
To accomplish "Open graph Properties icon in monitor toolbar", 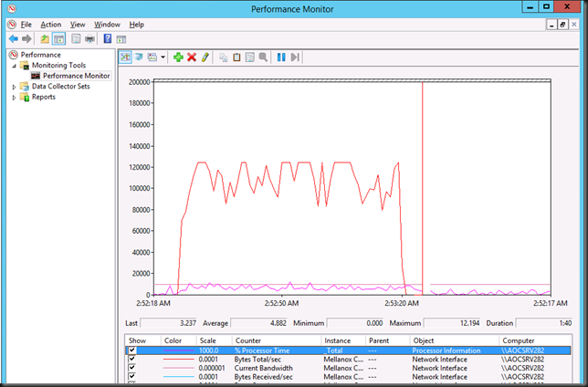I will click(x=250, y=57).
